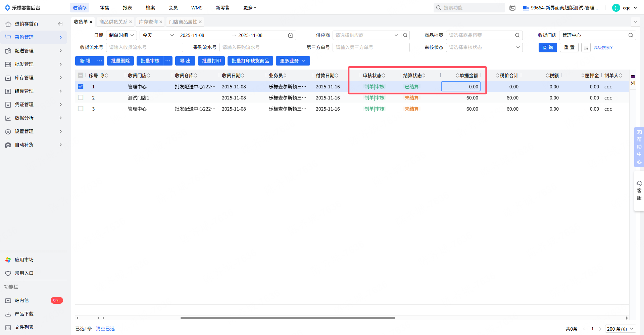644x335 pixels.
Task: Expand 库存管理 sidebar menu
Action: [34, 78]
